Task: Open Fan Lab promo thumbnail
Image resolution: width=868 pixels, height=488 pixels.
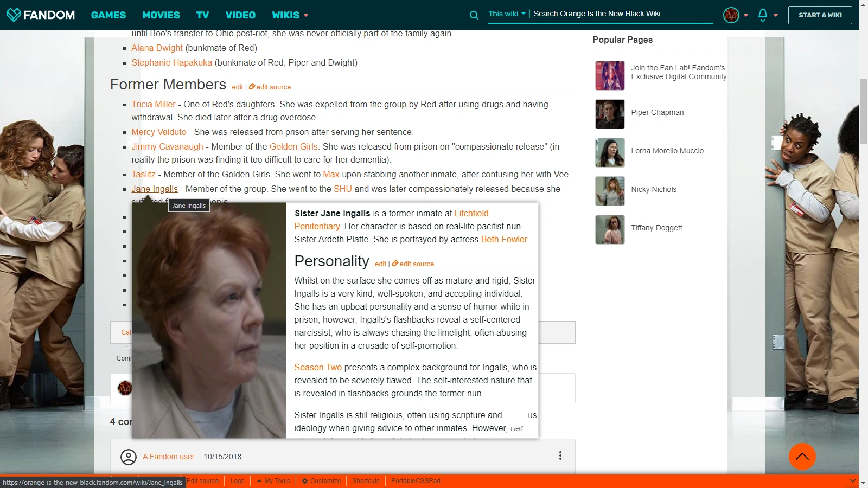Action: [610, 75]
